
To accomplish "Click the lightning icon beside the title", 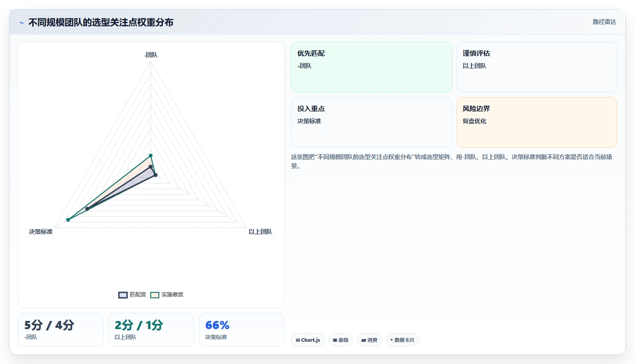I will coord(21,23).
